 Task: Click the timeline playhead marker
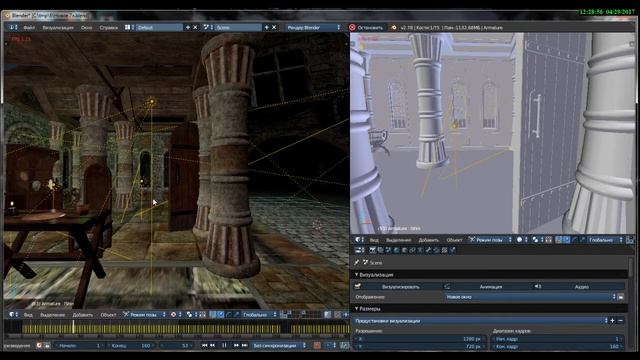pyautogui.click(x=73, y=326)
